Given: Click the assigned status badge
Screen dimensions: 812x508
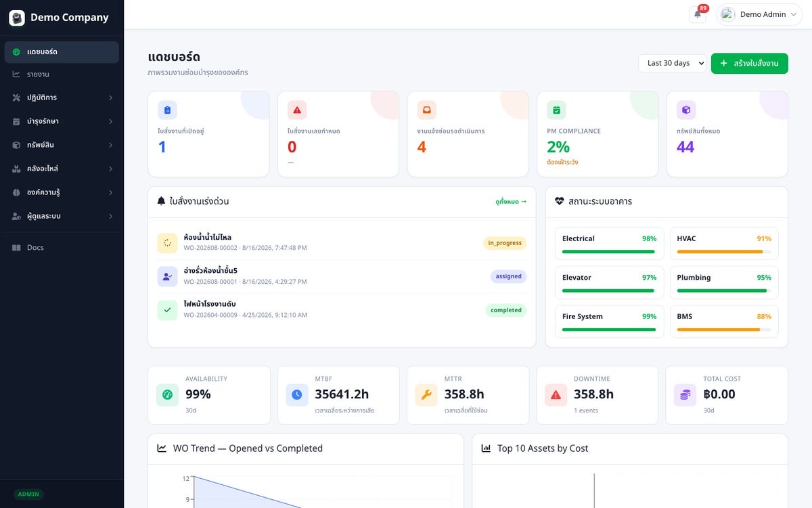Looking at the screenshot, I should point(508,276).
